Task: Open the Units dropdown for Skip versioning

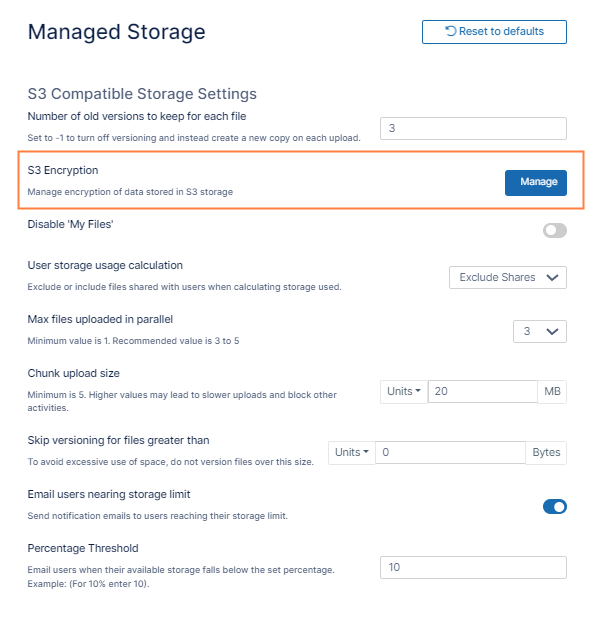Action: 352,452
